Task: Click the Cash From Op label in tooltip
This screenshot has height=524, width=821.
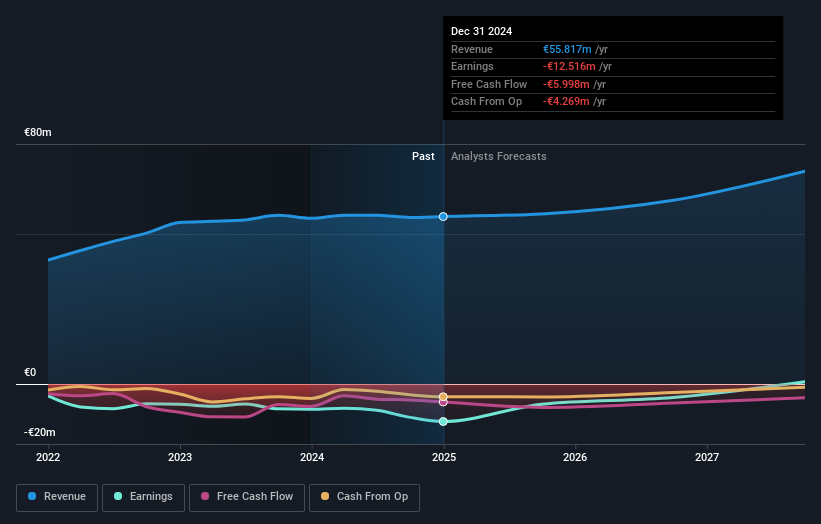Action: point(486,102)
